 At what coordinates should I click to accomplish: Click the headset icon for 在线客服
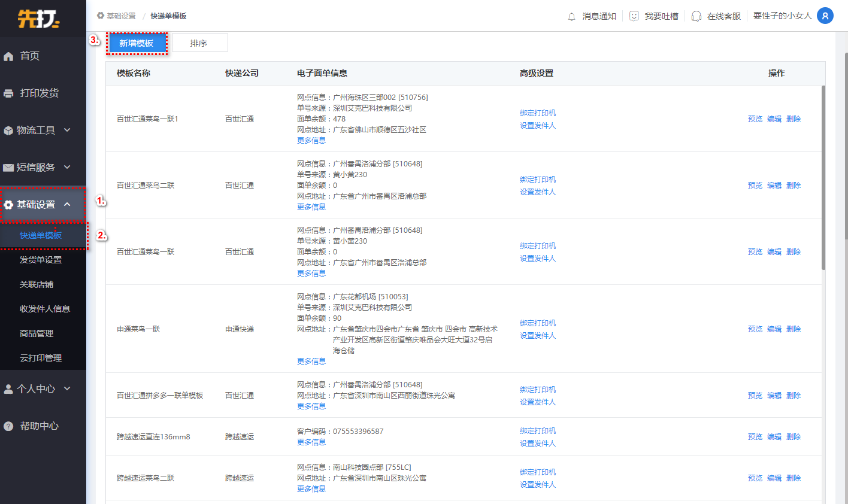tap(696, 16)
